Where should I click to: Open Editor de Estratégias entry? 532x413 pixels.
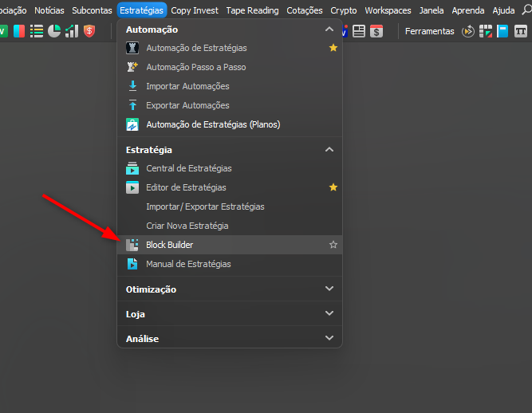point(230,187)
